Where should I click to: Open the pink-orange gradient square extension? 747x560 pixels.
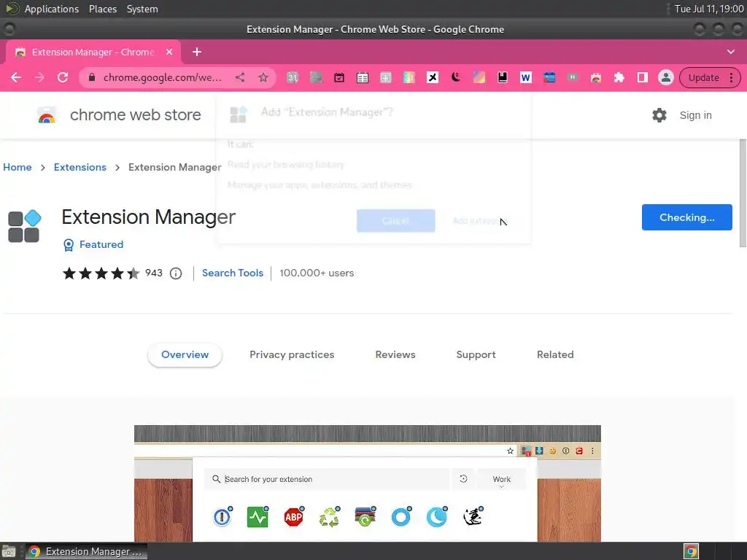click(479, 77)
